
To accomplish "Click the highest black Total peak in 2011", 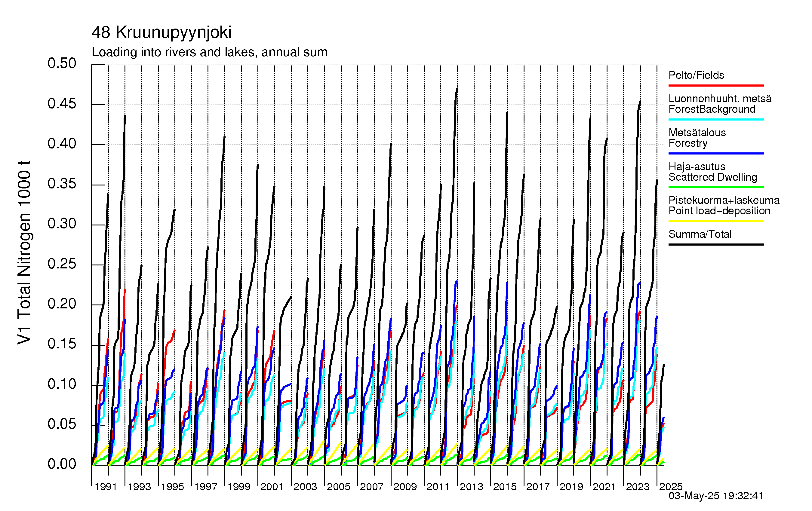I will 457,89.
